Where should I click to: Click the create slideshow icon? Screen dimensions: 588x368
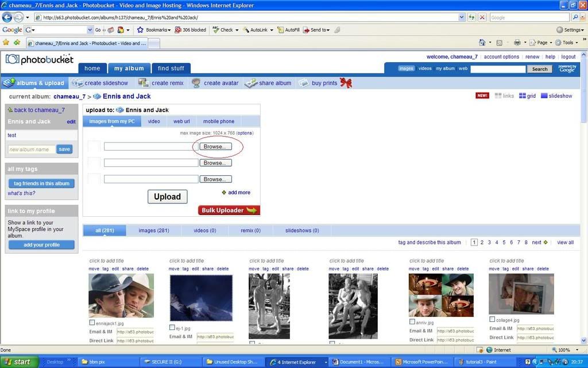pyautogui.click(x=76, y=83)
